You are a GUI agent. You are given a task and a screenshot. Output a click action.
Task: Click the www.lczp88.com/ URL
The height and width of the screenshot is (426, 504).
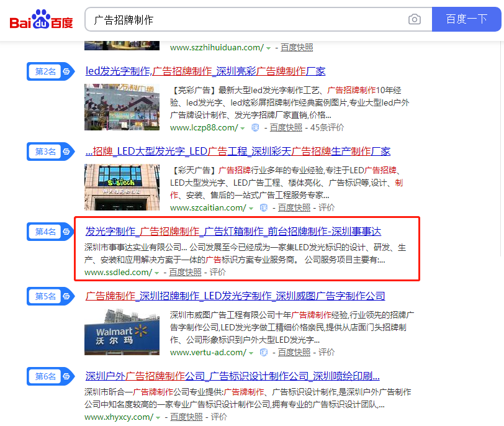tap(204, 128)
